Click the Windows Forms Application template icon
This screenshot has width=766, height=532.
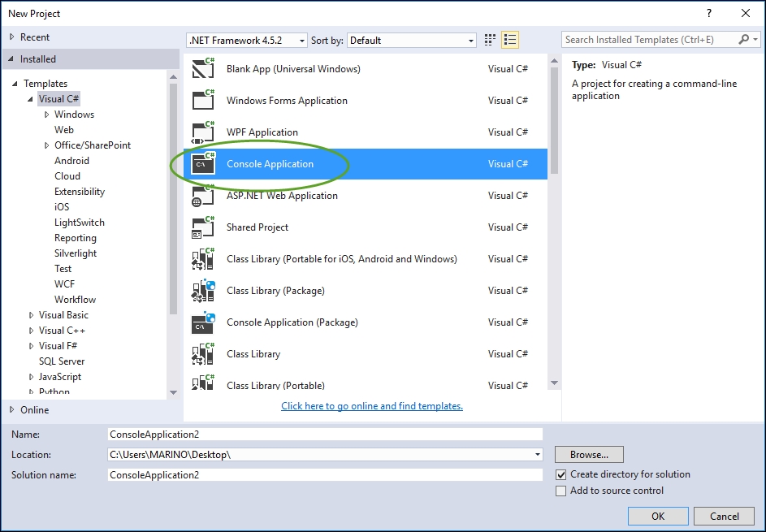[x=203, y=100]
